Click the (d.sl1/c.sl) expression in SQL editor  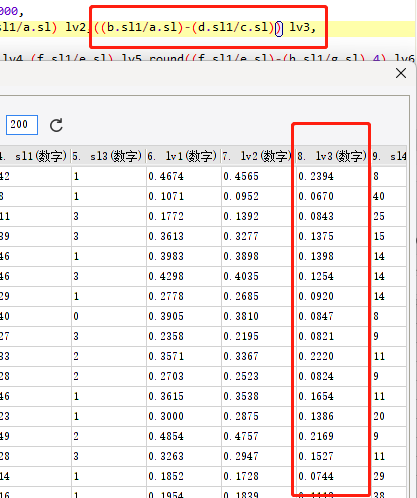(233, 27)
